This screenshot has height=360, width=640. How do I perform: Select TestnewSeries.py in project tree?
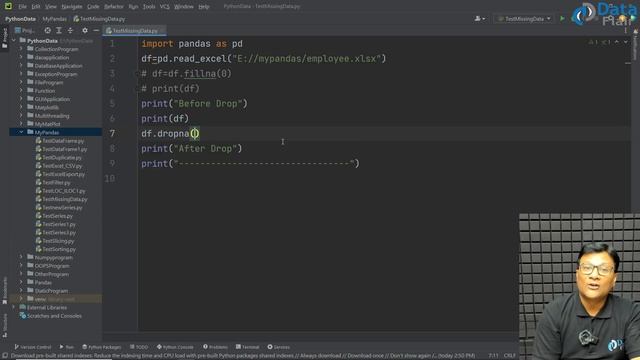coord(62,207)
